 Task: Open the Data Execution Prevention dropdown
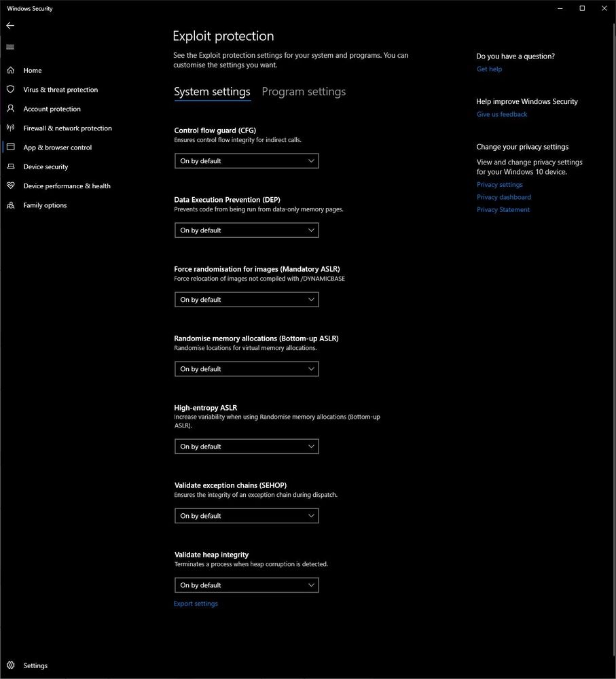(x=247, y=230)
